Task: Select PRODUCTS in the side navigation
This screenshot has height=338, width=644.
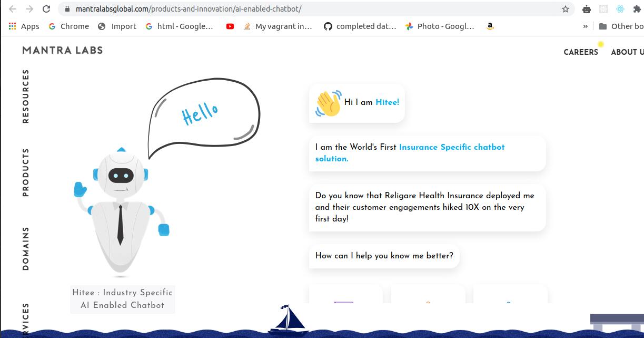Action: (26, 172)
